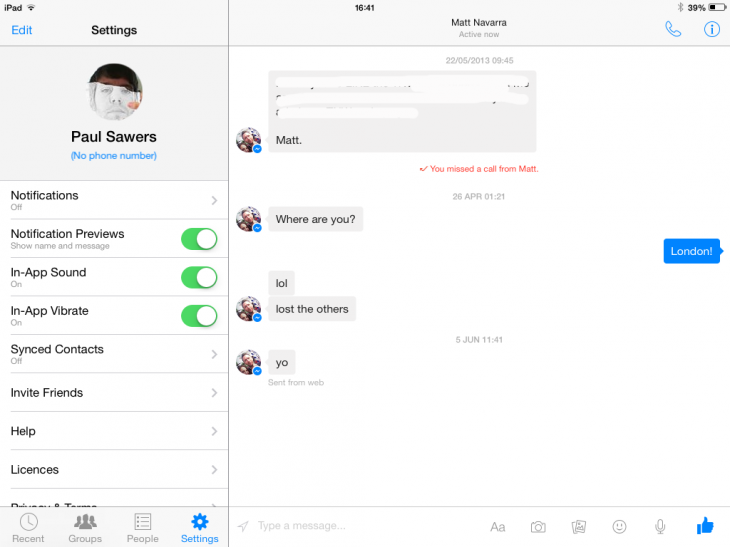The image size is (730, 547).
Task: Tap the location arrow icon
Action: point(243,527)
